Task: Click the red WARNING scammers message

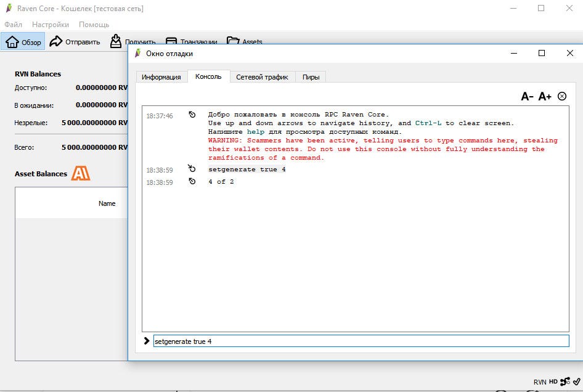Action: coord(383,149)
